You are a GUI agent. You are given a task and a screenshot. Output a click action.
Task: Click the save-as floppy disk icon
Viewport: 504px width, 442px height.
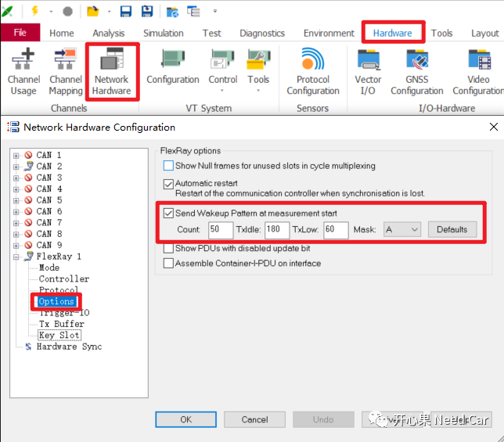point(147,11)
